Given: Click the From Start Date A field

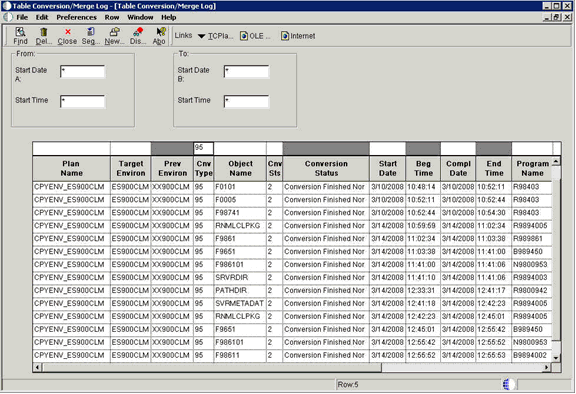Looking at the screenshot, I should coord(83,72).
